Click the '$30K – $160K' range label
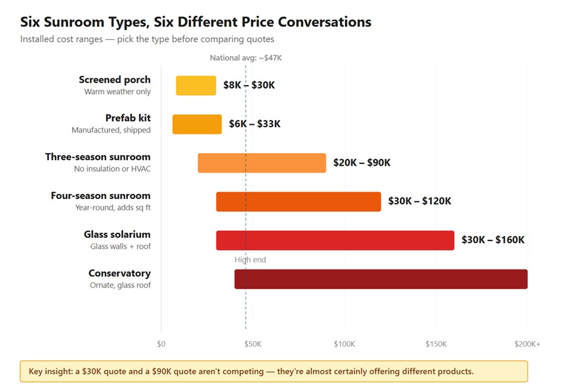 coord(493,240)
